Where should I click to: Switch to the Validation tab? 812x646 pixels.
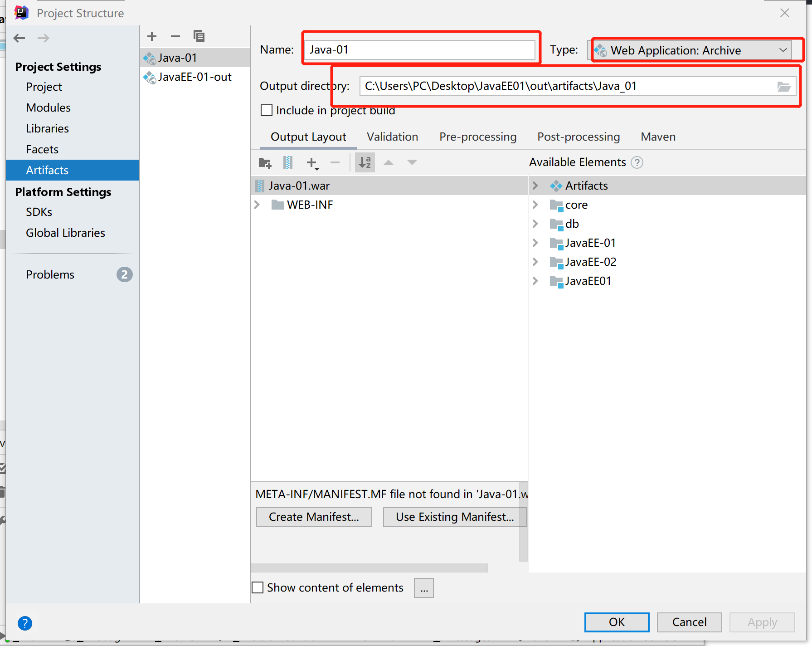[x=393, y=137]
